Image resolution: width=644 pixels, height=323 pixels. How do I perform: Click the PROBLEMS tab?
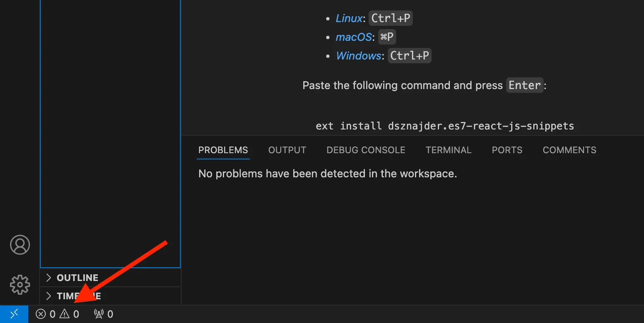point(223,150)
